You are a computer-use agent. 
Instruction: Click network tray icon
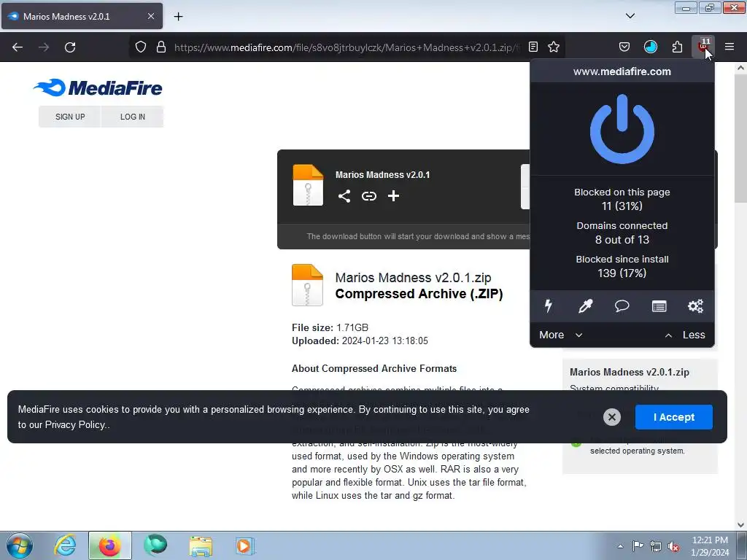[x=656, y=546]
